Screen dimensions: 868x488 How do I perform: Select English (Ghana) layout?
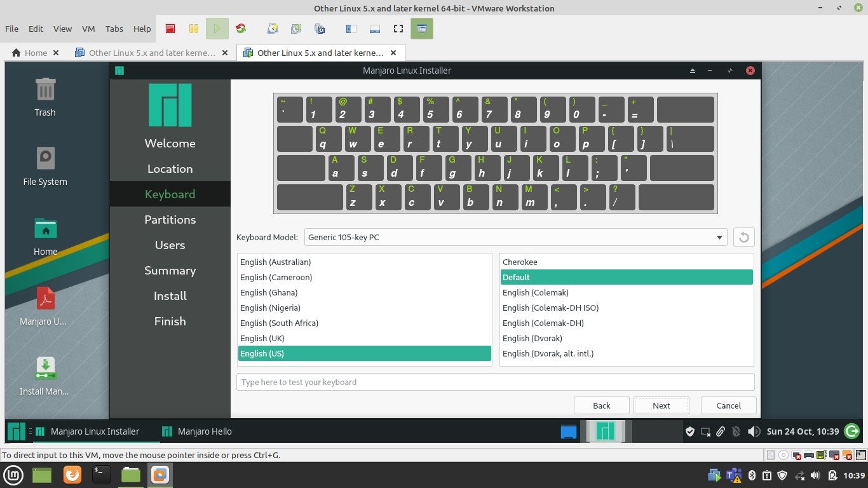point(365,292)
